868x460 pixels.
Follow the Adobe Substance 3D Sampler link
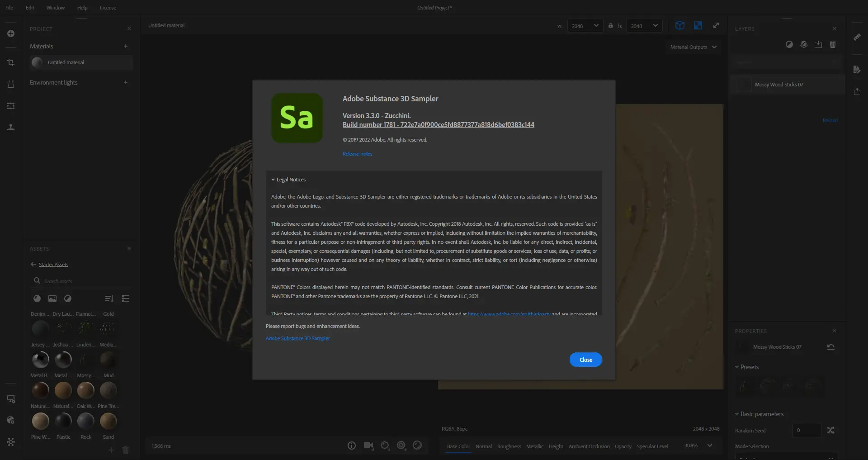298,338
